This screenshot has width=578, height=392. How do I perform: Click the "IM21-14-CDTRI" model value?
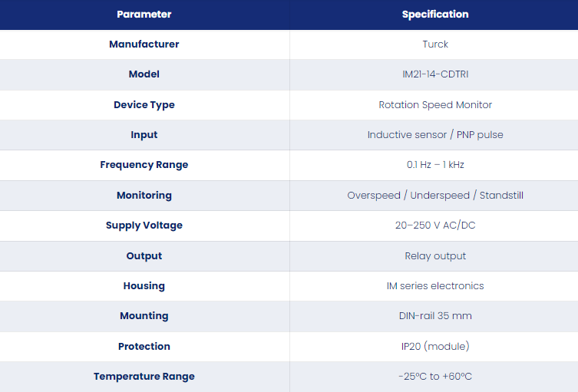point(435,74)
